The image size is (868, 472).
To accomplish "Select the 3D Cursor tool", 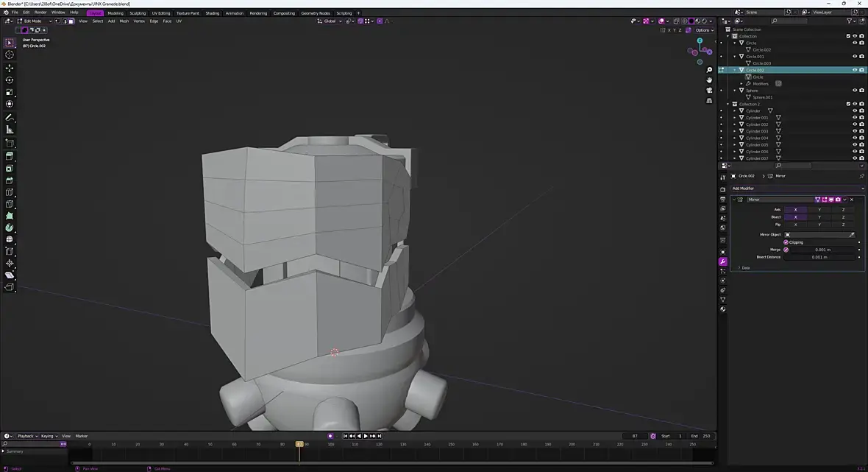I will [10, 54].
